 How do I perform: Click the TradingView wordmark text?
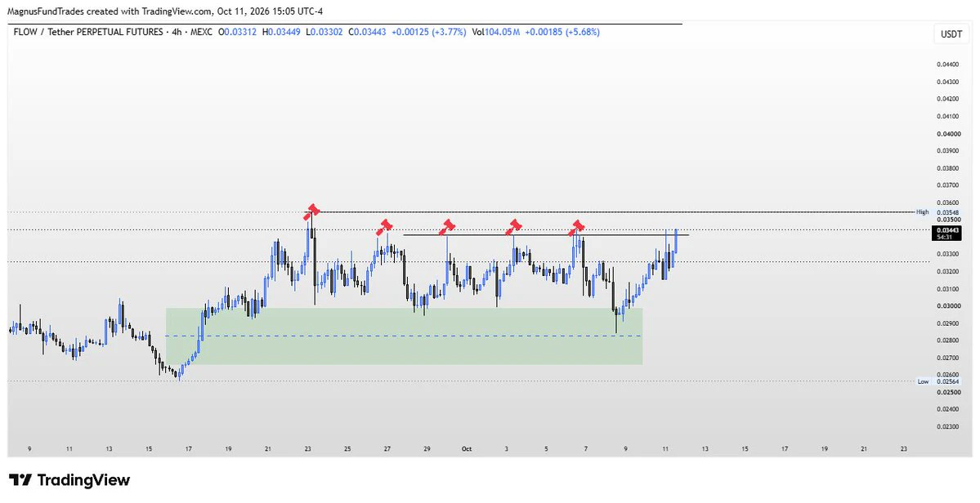point(83,480)
